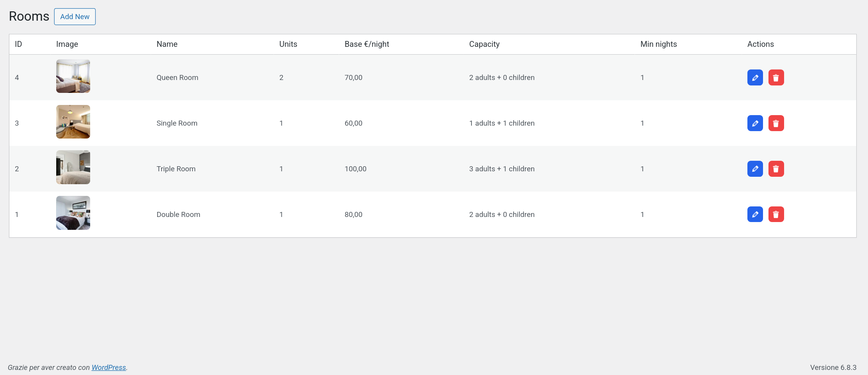
Task: Open the WordPress footer link
Action: (x=108, y=367)
